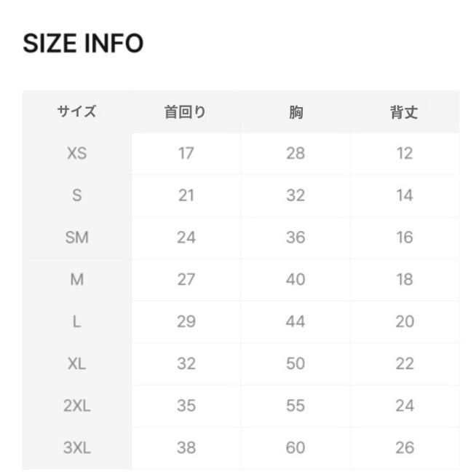
Task: Select the SM size row label
Action: click(x=76, y=237)
